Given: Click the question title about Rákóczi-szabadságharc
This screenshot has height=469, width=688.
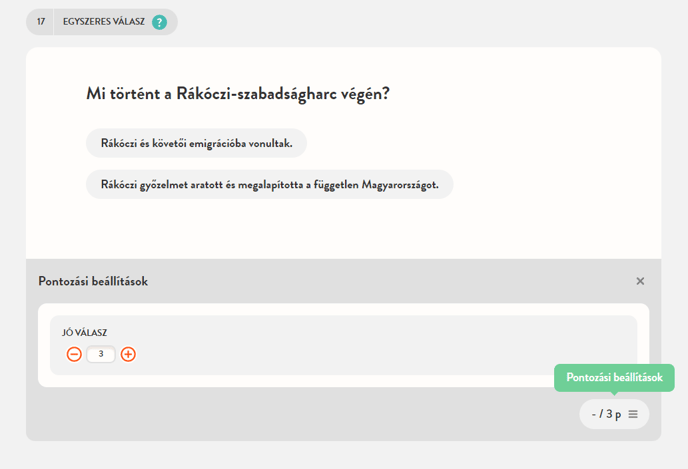Looking at the screenshot, I should 237,94.
